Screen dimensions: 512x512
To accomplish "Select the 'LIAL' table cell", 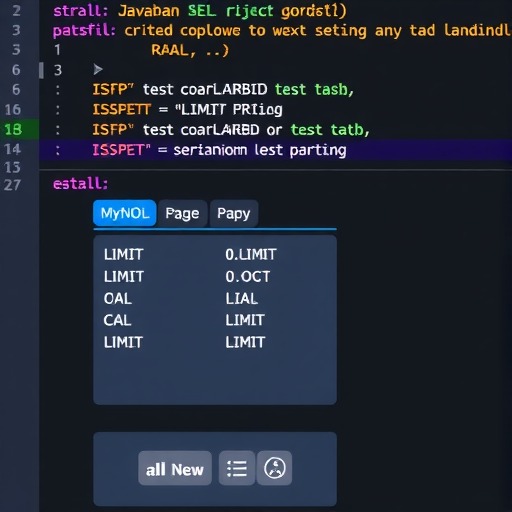I will pyautogui.click(x=242, y=298).
